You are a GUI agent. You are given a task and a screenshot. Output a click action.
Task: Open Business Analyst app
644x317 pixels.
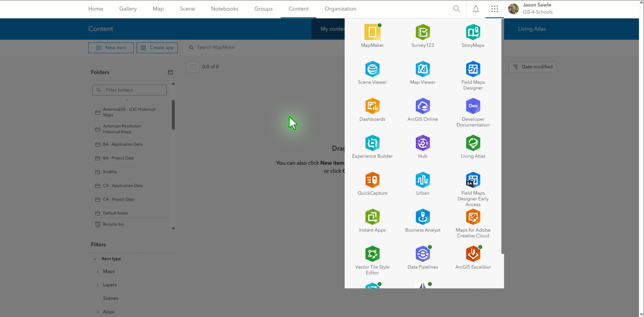point(423,221)
